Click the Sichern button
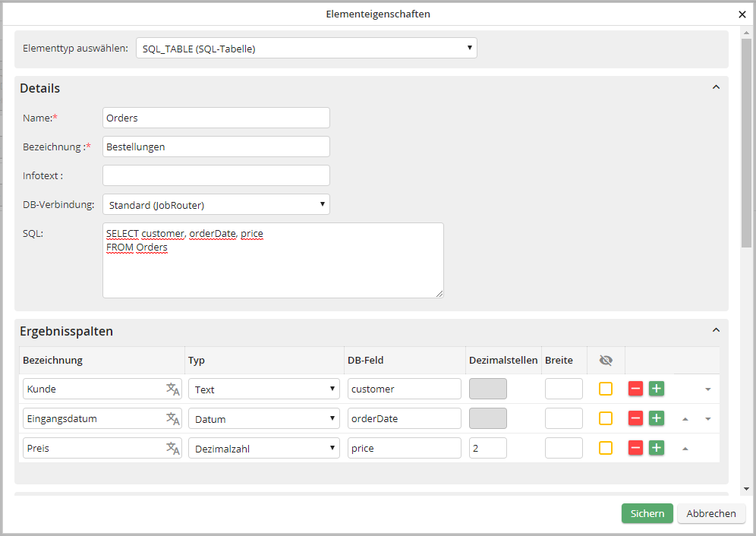 pyautogui.click(x=647, y=513)
